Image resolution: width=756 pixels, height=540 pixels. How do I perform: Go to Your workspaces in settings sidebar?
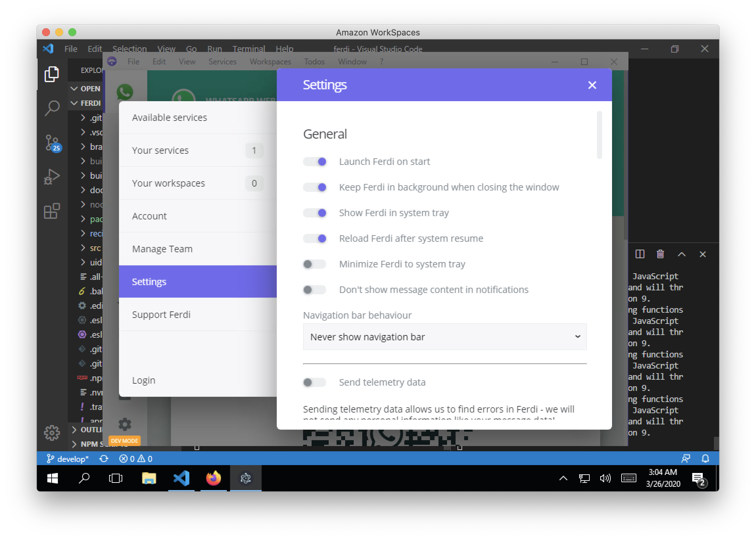[198, 183]
